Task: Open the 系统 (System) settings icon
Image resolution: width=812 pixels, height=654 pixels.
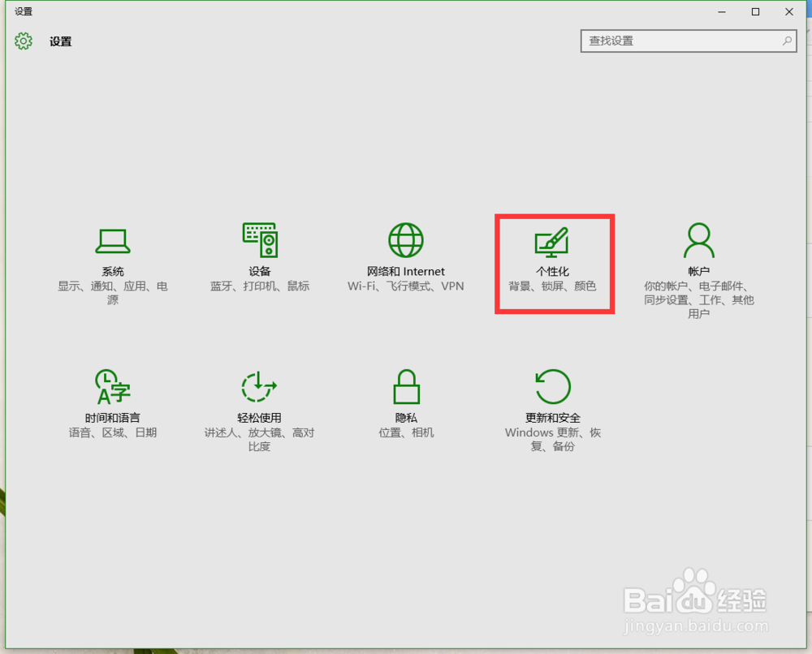Action: [x=113, y=242]
